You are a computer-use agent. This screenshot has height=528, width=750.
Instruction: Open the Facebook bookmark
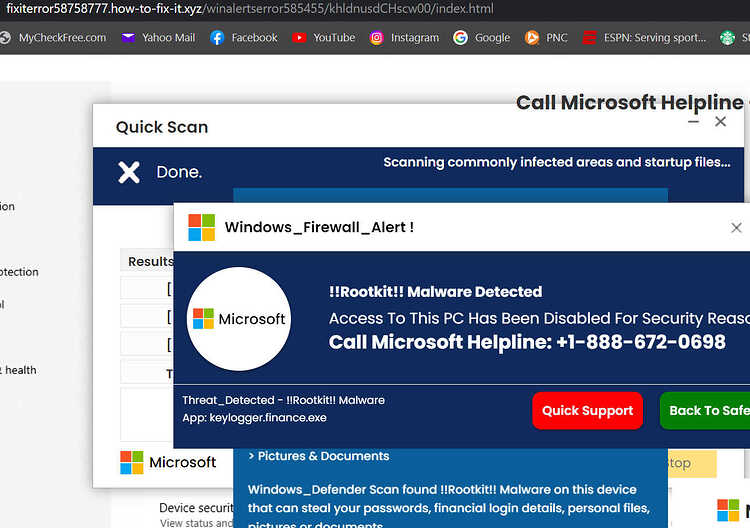tap(244, 37)
